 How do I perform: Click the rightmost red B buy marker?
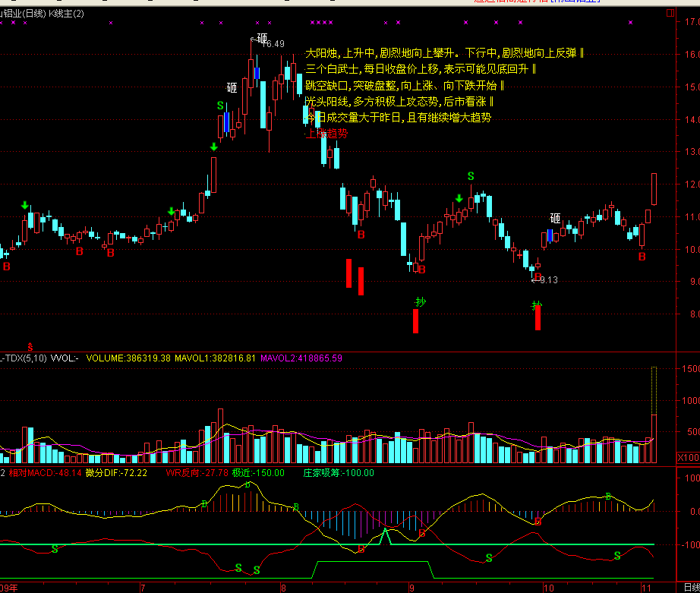pos(642,257)
